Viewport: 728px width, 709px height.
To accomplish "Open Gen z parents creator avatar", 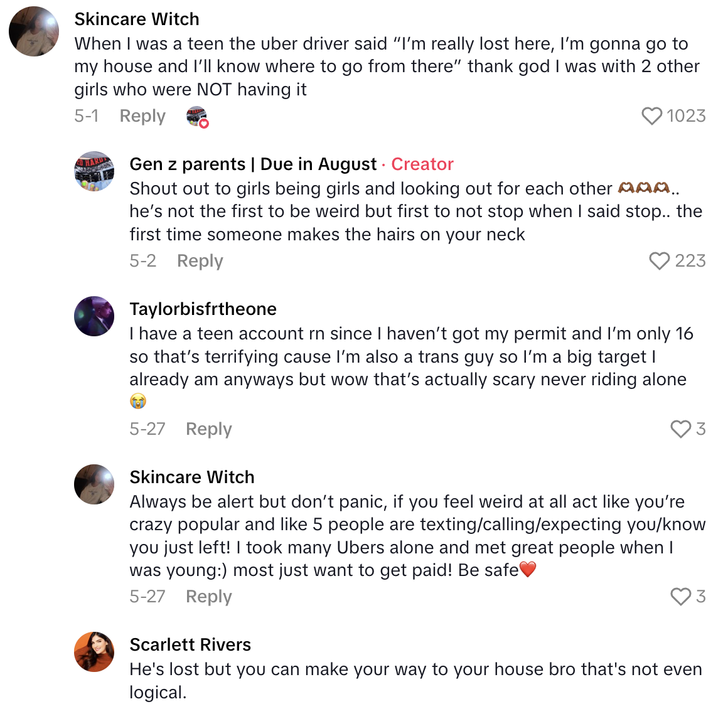I will (94, 171).
